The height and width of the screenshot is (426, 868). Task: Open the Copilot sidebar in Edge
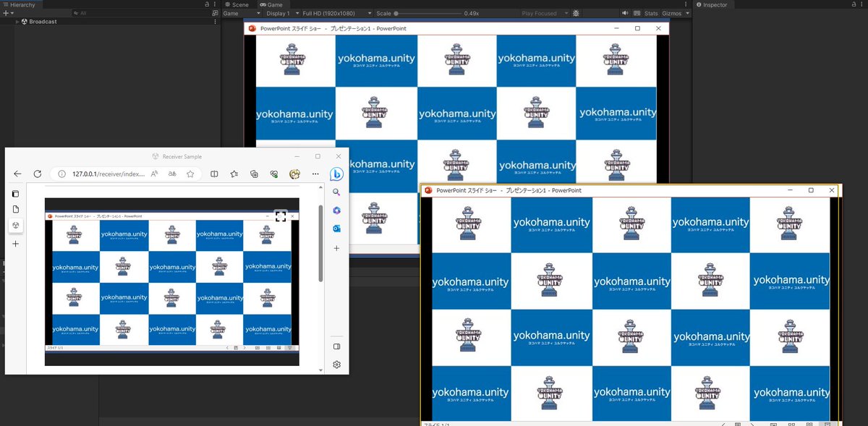[336, 174]
